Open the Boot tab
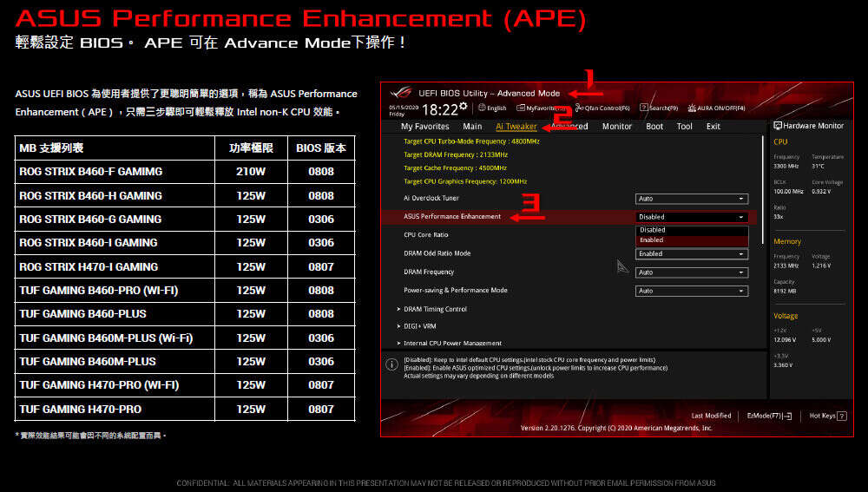The height and width of the screenshot is (492, 868). click(654, 127)
